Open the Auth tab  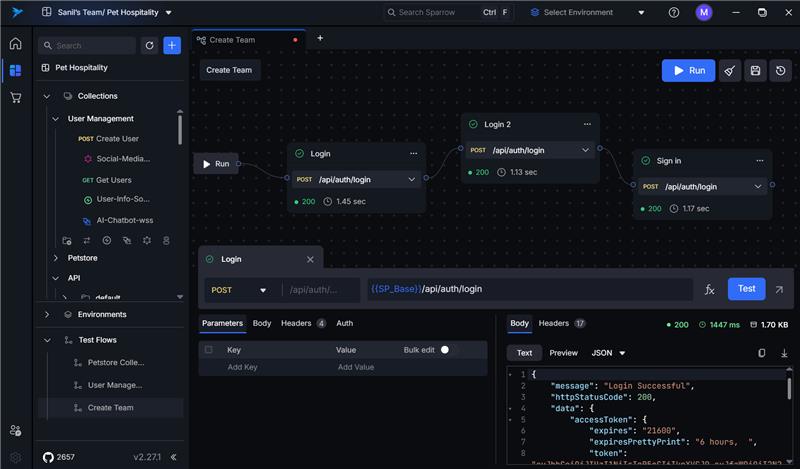pos(344,323)
